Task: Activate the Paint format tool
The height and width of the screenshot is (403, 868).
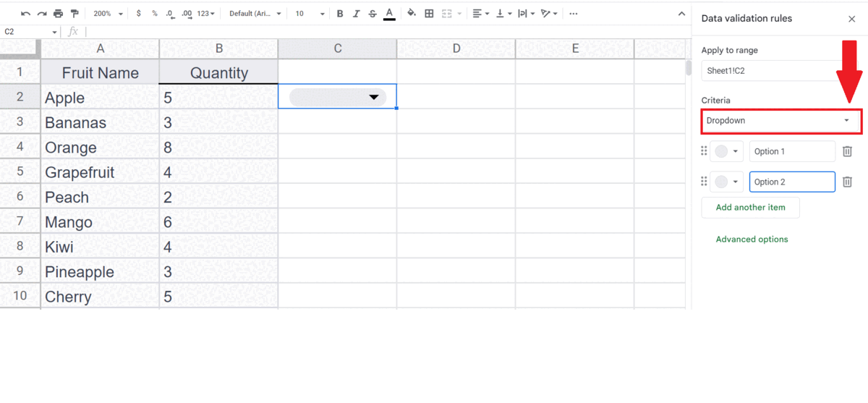Action: (x=74, y=14)
